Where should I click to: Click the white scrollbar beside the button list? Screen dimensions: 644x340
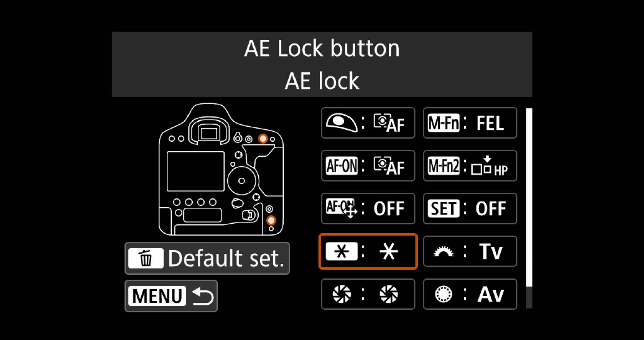[529, 197]
